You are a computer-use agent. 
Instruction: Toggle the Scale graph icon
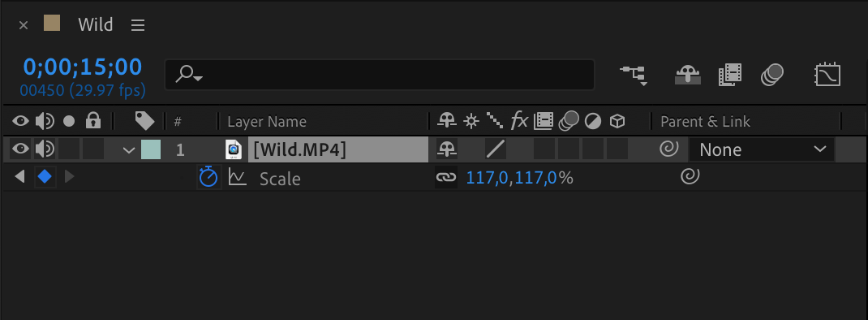pos(238,178)
